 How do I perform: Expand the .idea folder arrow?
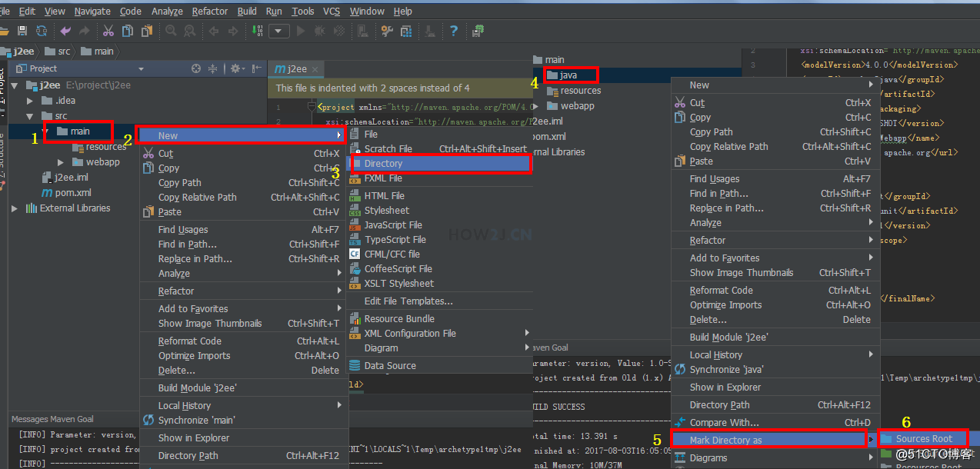tap(30, 101)
